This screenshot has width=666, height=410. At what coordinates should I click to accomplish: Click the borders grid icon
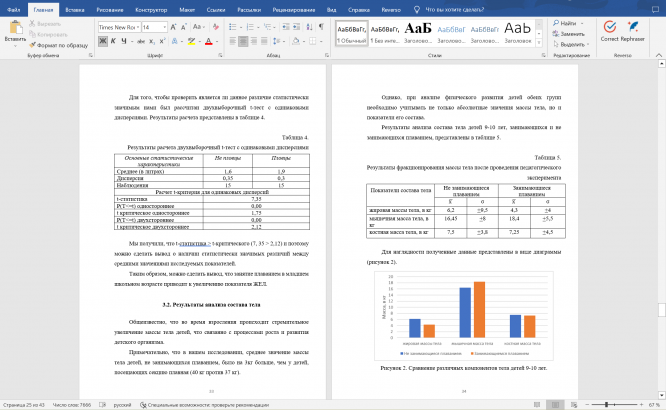(x=313, y=41)
